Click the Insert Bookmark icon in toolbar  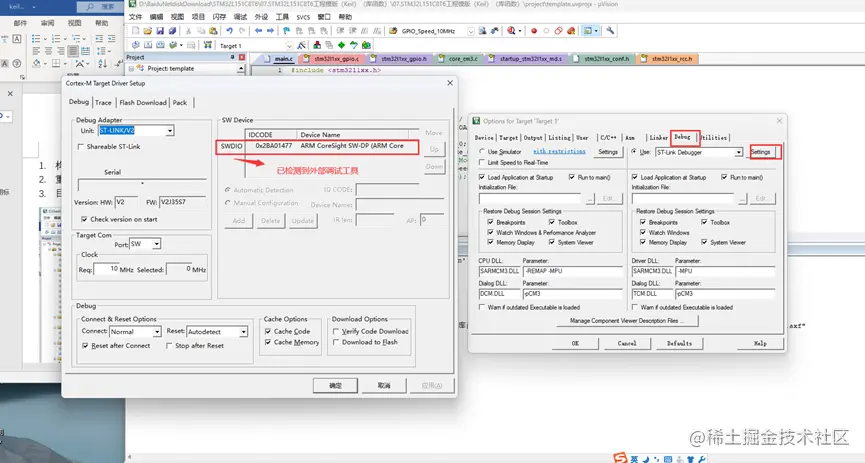(x=286, y=31)
